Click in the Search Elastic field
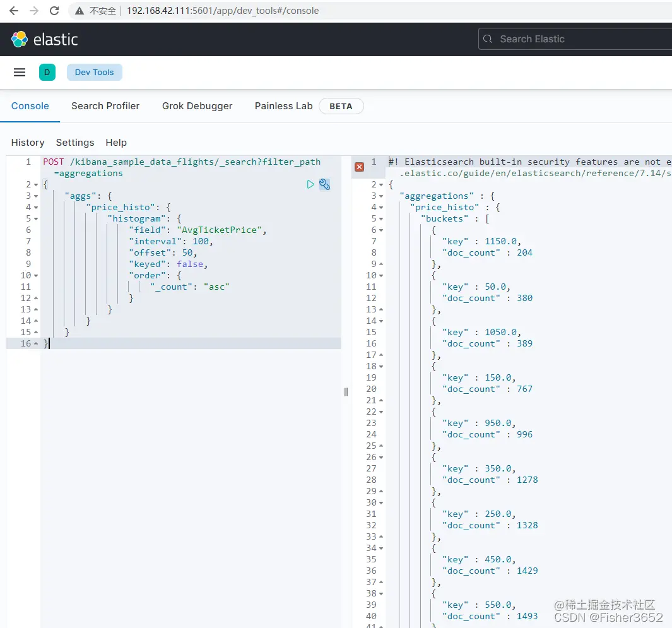 tap(575, 39)
